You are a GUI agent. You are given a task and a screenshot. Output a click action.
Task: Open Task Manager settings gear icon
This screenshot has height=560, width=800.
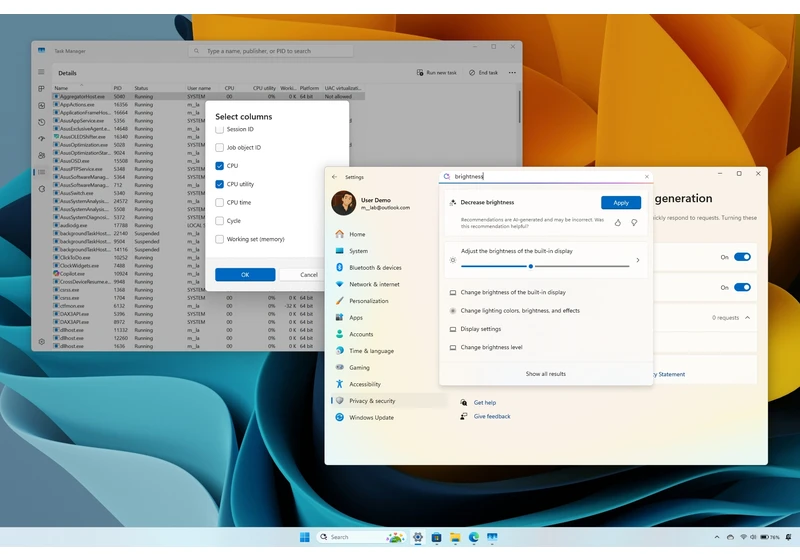coord(41,341)
